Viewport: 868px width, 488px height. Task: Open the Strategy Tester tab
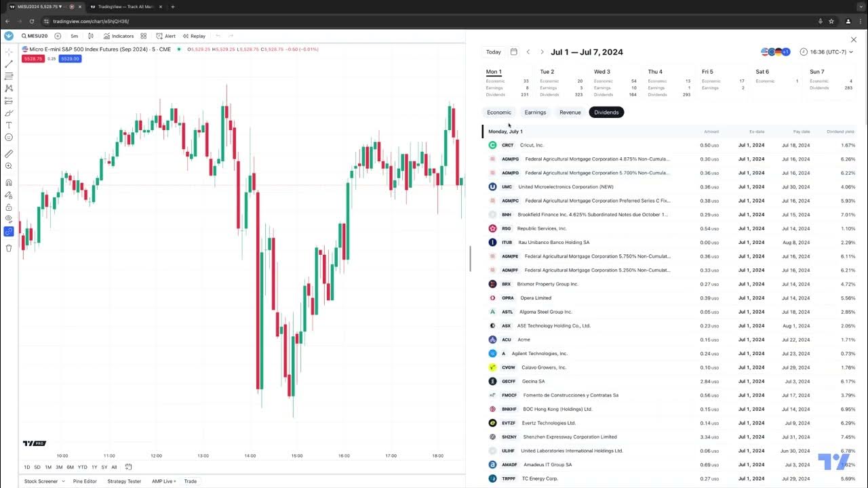click(124, 481)
